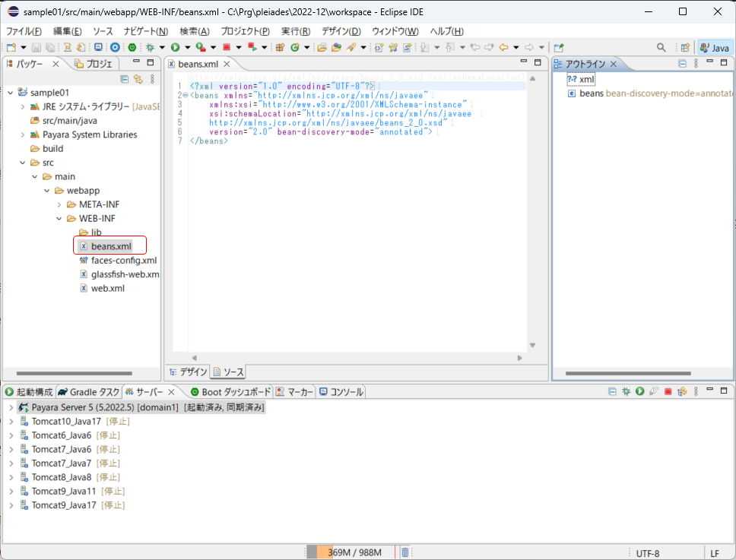The height and width of the screenshot is (560, 736).
Task: Click Package Explorer horizontal scrollbar
Action: [x=75, y=373]
